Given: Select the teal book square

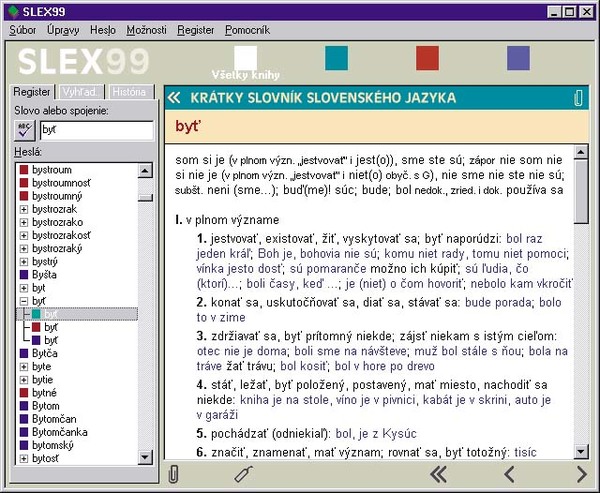Looking at the screenshot, I should 336,58.
